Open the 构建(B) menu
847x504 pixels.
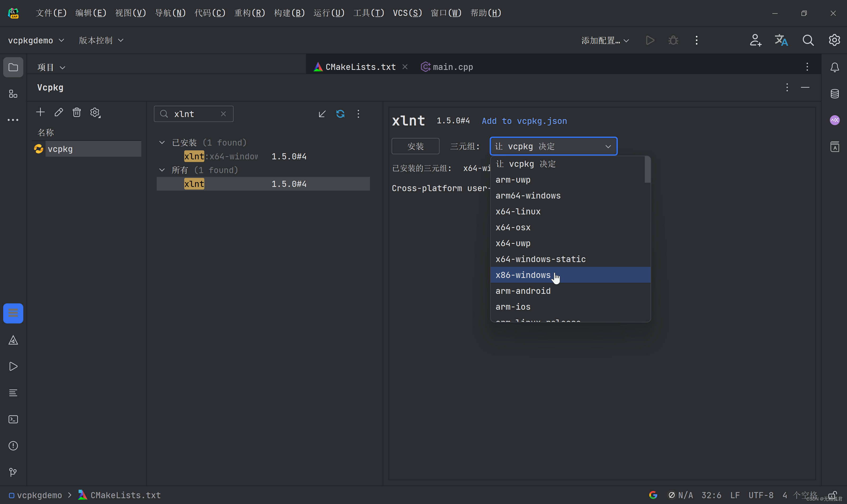point(289,13)
